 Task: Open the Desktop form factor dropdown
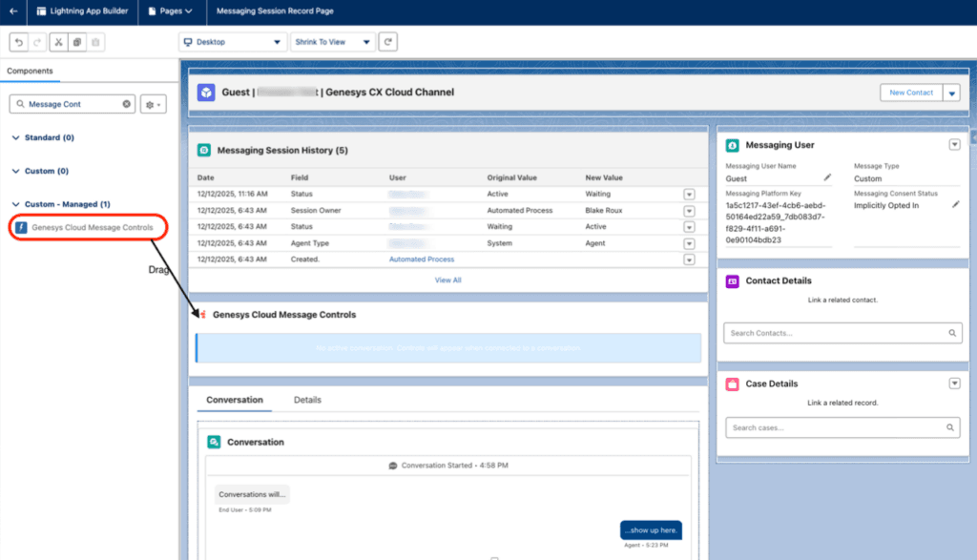click(x=232, y=41)
